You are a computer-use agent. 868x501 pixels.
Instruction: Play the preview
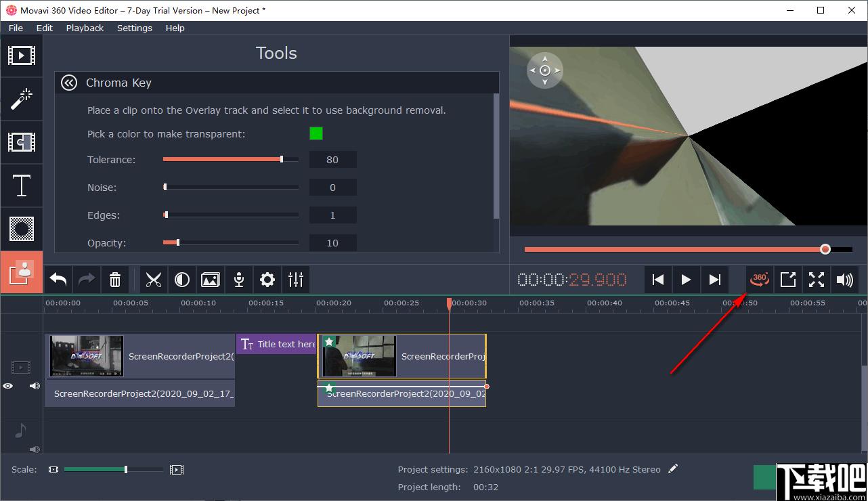pos(686,280)
